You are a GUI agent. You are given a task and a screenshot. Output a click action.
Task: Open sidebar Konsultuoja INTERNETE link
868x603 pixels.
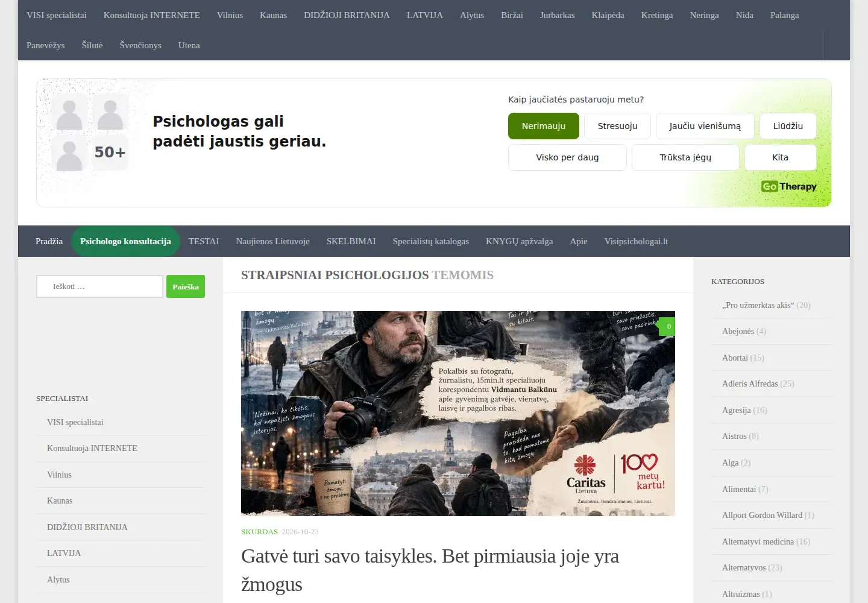coord(92,448)
